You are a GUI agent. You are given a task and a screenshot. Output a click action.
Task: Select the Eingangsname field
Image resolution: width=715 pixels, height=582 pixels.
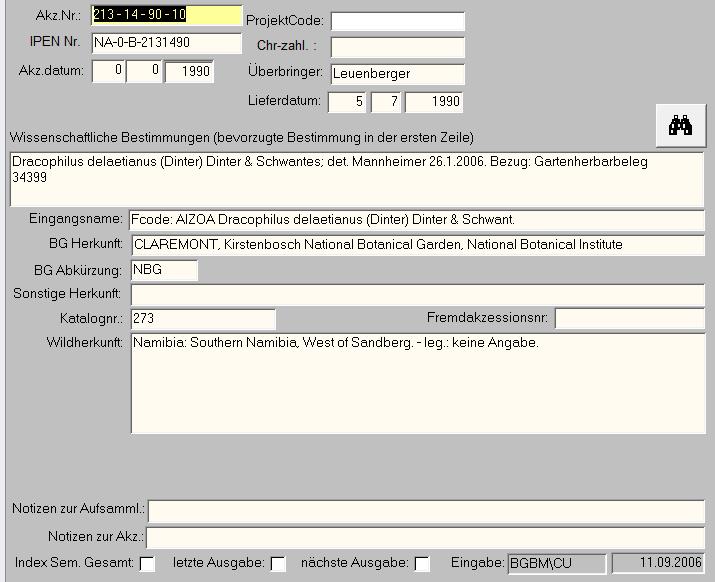point(416,220)
